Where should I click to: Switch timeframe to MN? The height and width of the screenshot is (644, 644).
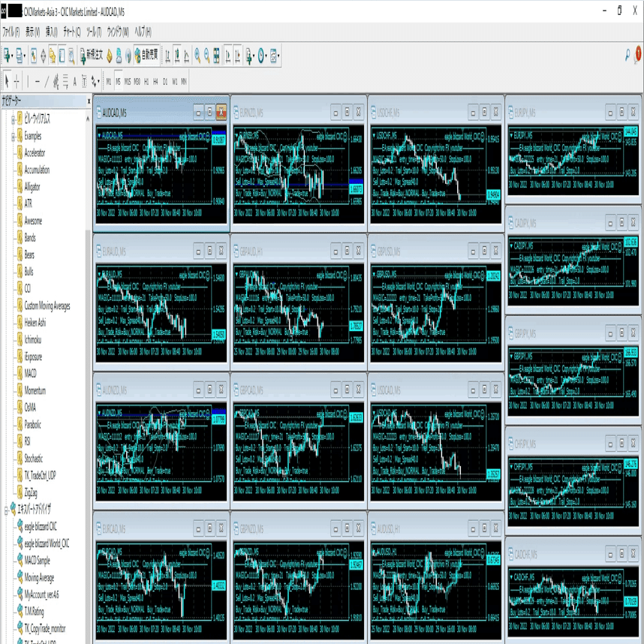(184, 82)
